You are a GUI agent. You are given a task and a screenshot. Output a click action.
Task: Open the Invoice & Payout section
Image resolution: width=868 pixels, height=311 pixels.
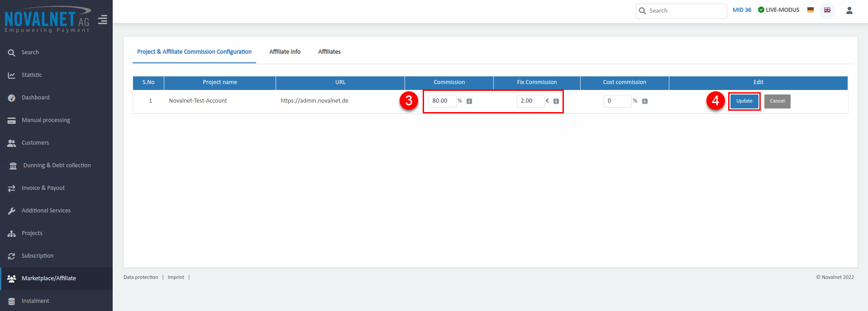[43, 188]
